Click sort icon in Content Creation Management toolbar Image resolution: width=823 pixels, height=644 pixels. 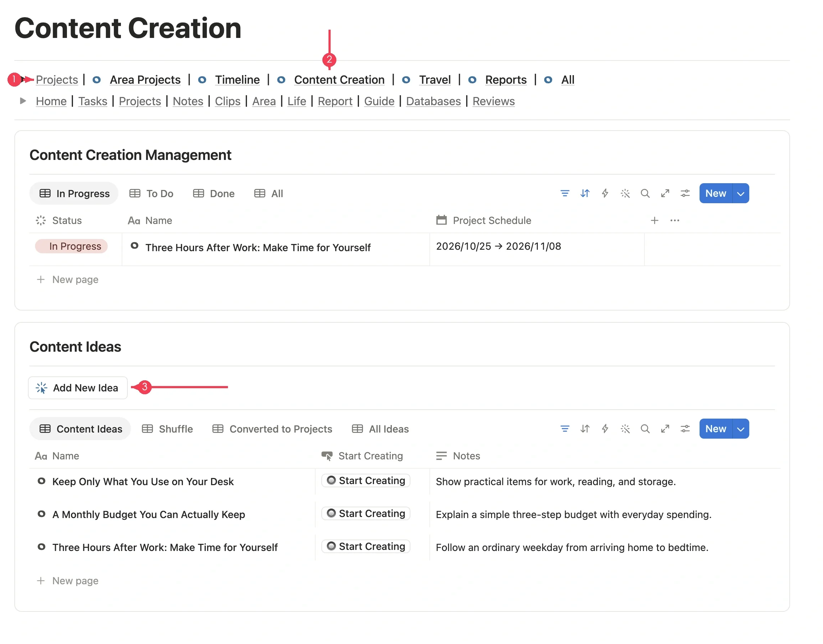tap(585, 194)
